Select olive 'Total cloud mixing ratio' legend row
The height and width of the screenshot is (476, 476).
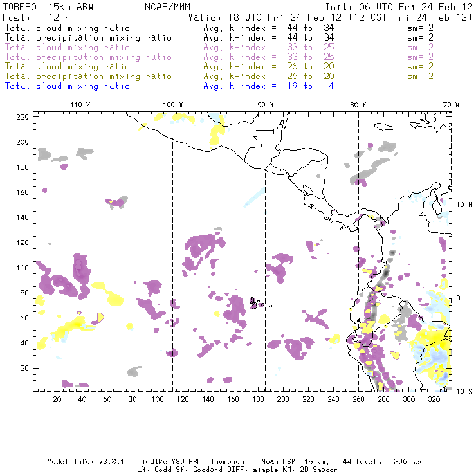pyautogui.click(x=68, y=66)
